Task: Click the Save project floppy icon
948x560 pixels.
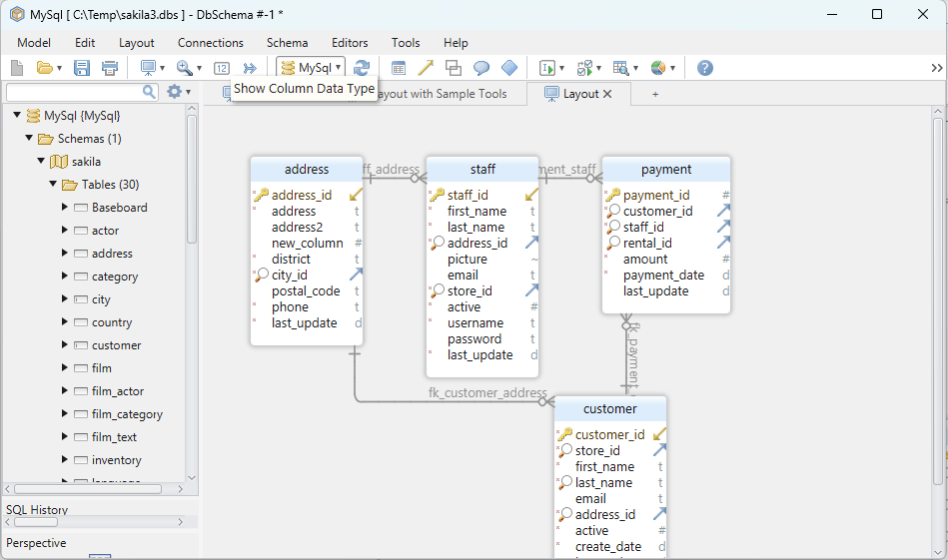Action: [x=82, y=68]
